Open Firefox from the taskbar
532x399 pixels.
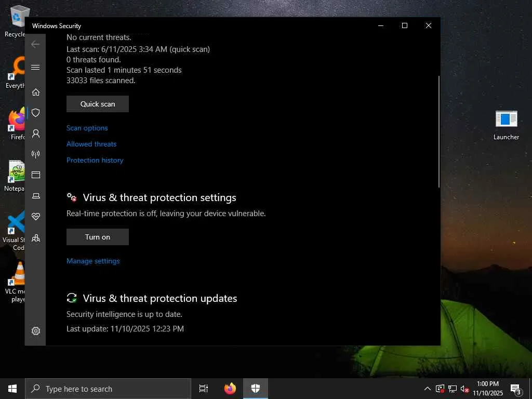[230, 389]
